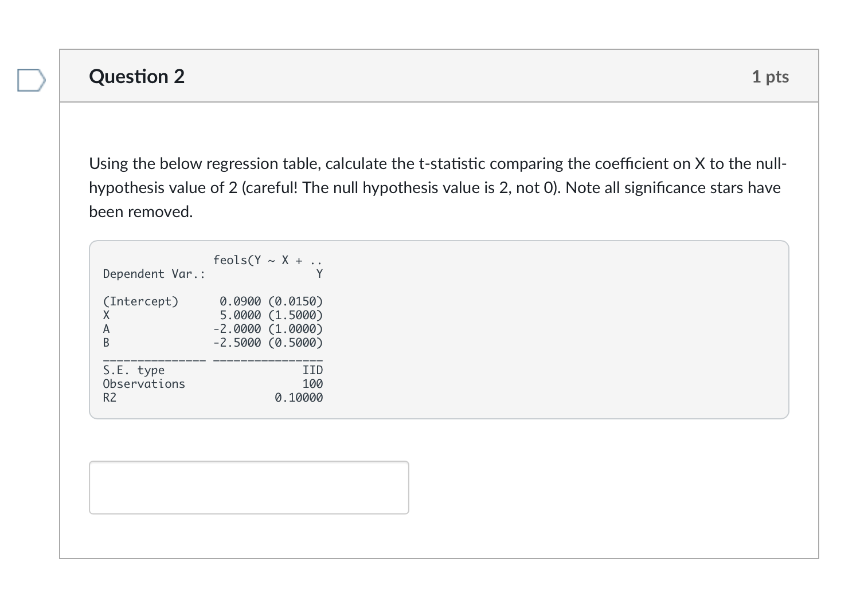The height and width of the screenshot is (597, 868).
Task: Click the Observations 100 entry
Action: 212,384
